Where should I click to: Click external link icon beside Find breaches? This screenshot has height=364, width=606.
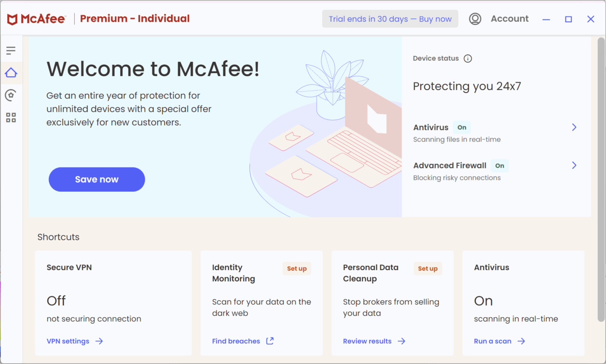click(x=270, y=341)
